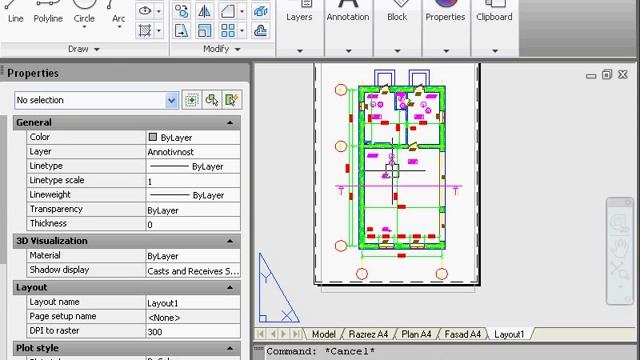The image size is (640, 360).
Task: Select the Mirror tool in Modify
Action: [204, 11]
